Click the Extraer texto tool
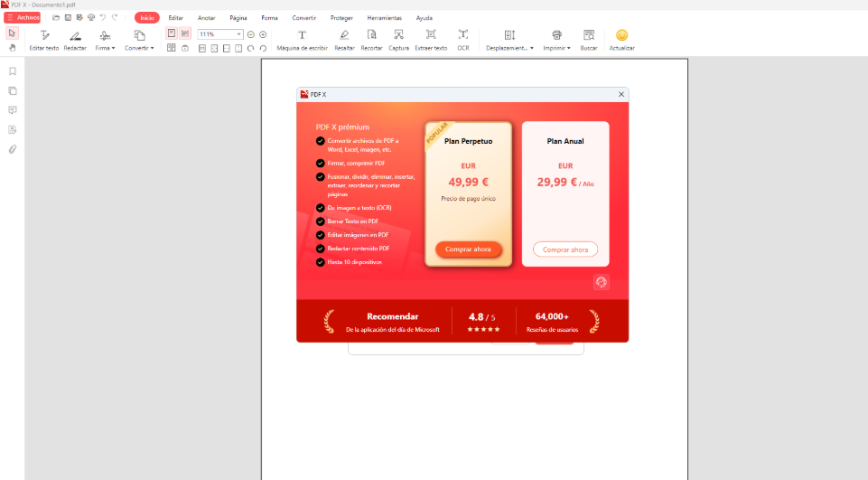Image resolution: width=868 pixels, height=480 pixels. click(x=431, y=41)
